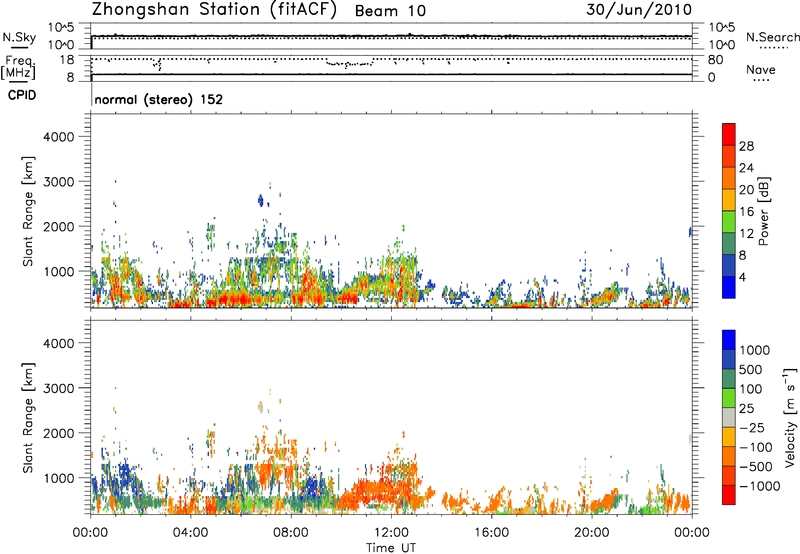Screen dimensions: 800x554
Task: Click the '16:00' time axis tick label
Action: point(491,533)
